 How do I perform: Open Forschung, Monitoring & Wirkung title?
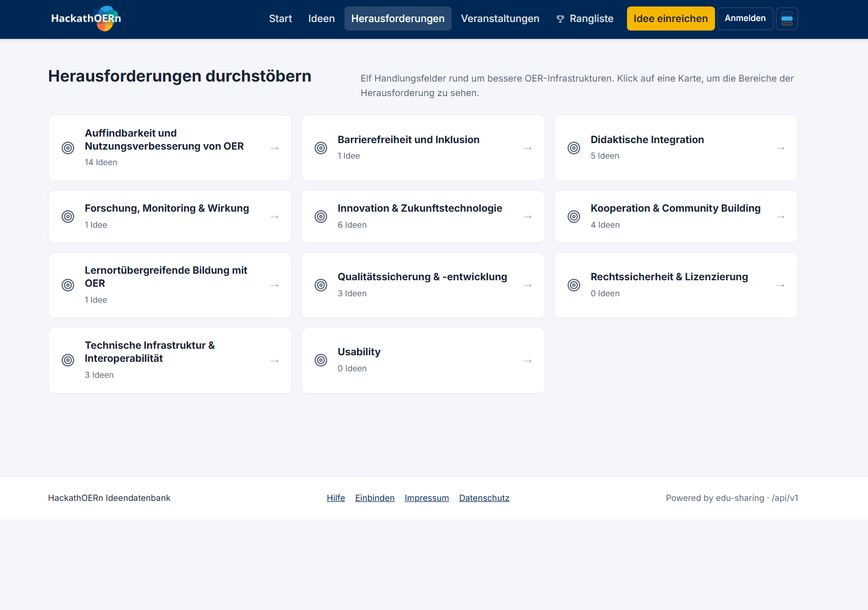tap(167, 208)
